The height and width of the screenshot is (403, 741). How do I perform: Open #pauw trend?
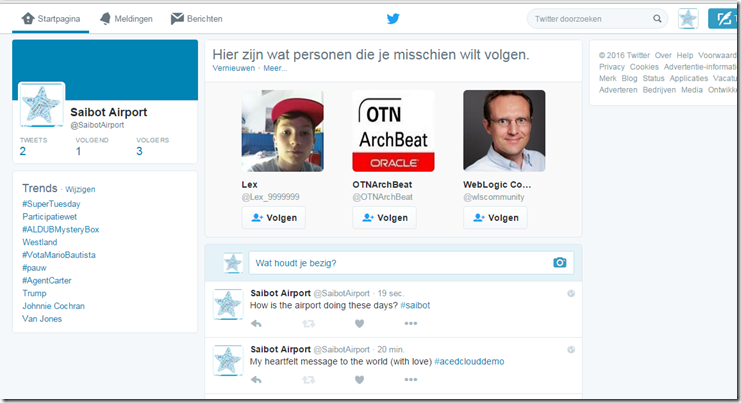[34, 268]
